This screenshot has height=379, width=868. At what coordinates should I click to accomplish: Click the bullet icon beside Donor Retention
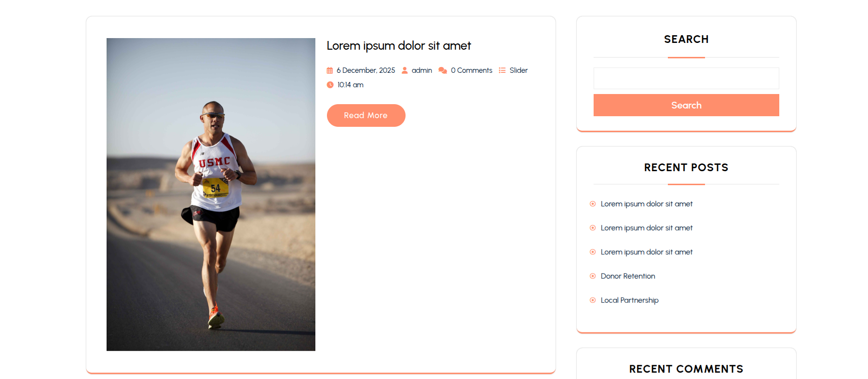click(593, 276)
